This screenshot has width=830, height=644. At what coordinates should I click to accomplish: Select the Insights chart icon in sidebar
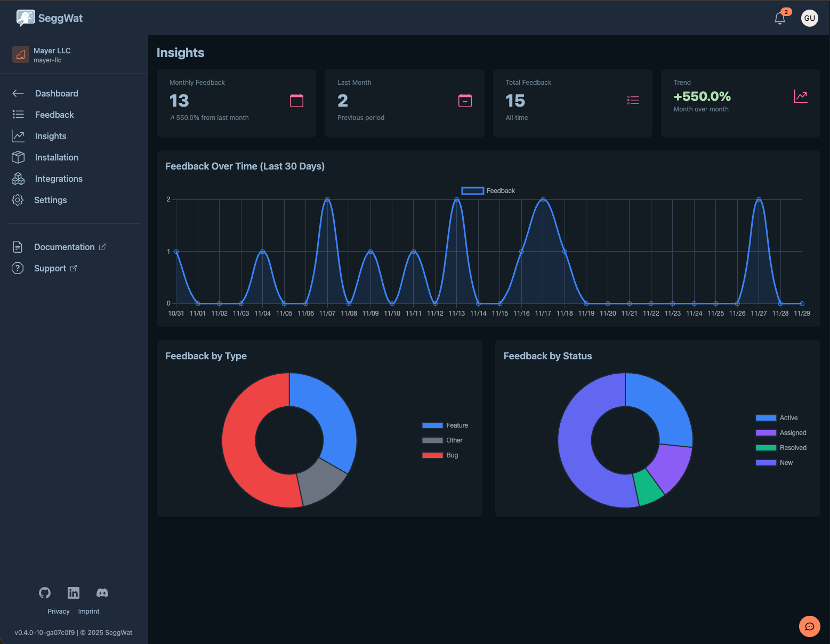[18, 136]
